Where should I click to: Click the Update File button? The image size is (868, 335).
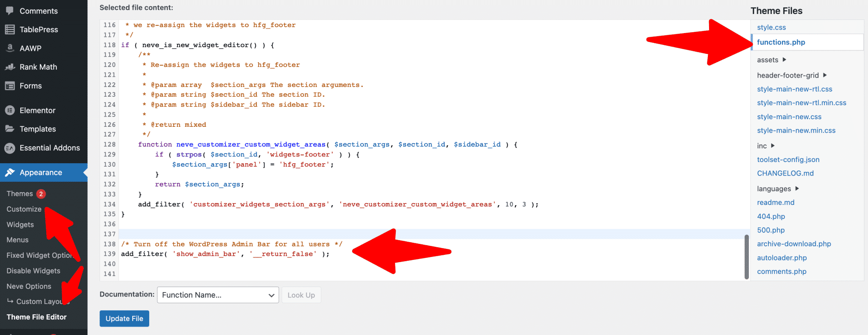(124, 318)
